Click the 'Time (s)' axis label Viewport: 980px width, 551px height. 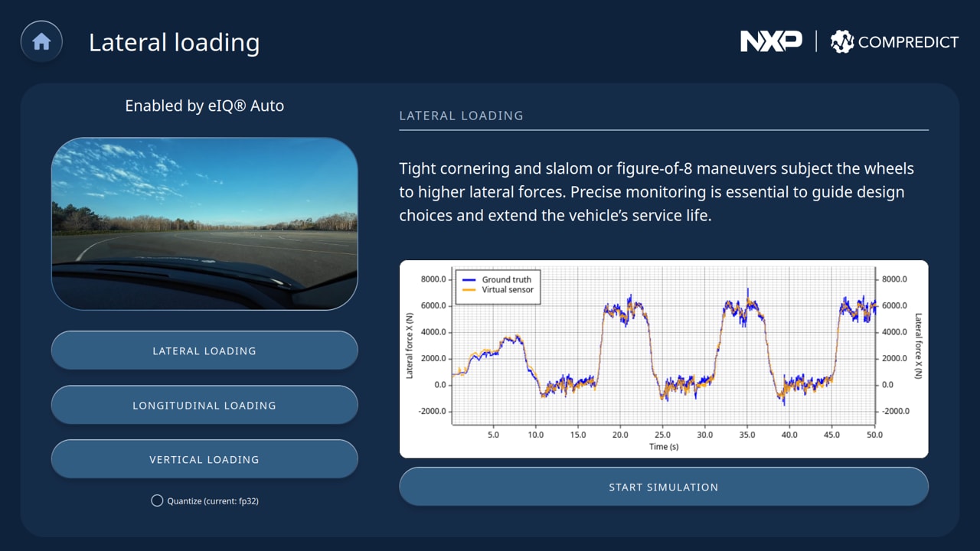click(663, 447)
